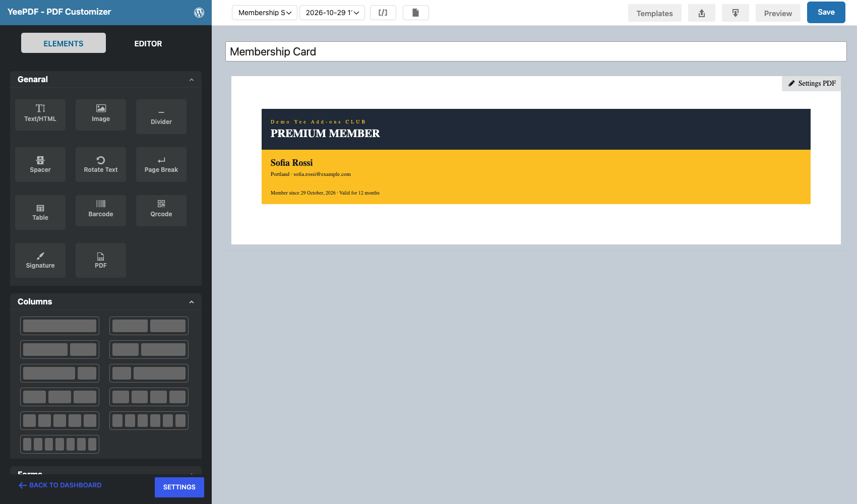Select the five columns layout
The height and width of the screenshot is (504, 857).
[59, 420]
